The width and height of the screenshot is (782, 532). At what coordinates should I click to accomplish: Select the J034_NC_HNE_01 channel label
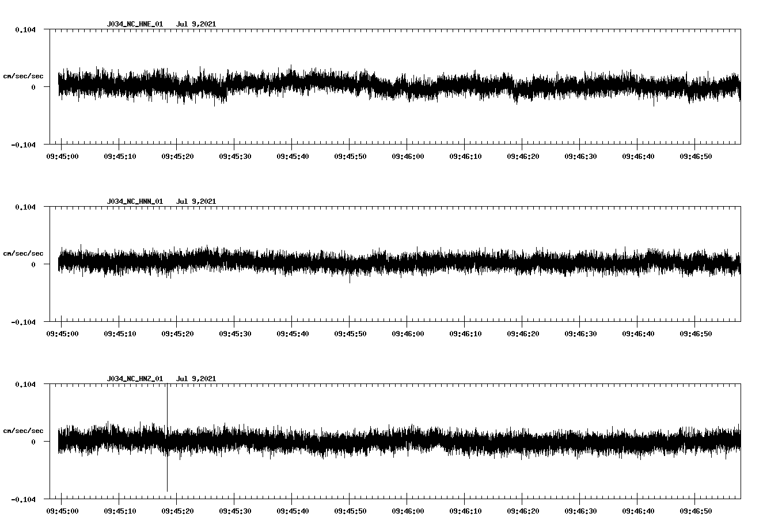[134, 24]
